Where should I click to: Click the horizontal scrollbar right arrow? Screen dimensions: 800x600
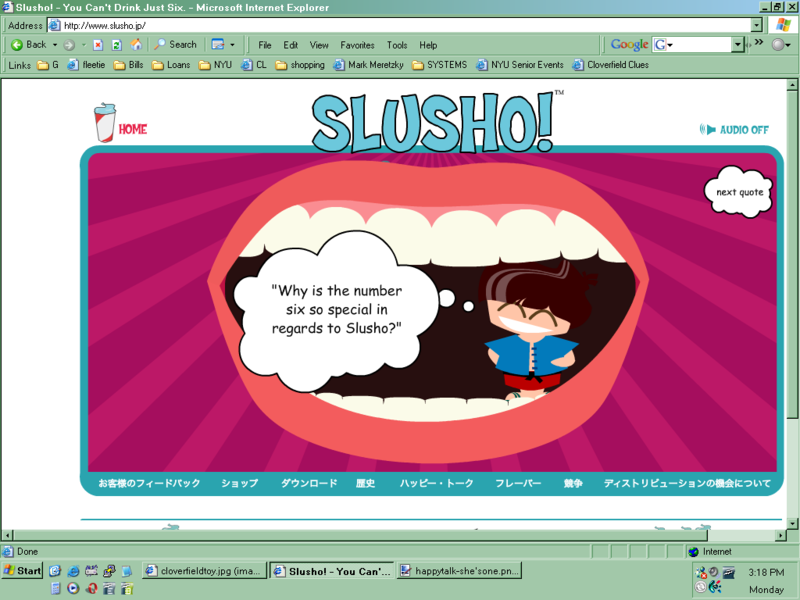[781, 535]
